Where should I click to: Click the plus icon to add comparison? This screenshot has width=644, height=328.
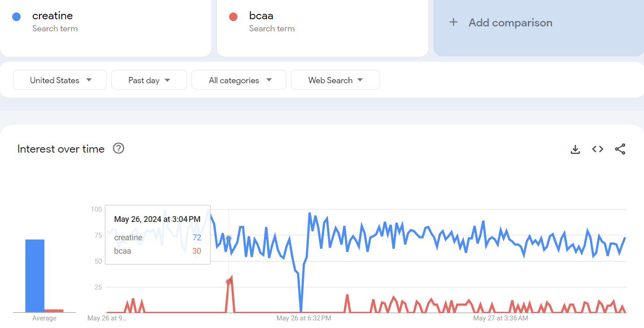pyautogui.click(x=453, y=22)
